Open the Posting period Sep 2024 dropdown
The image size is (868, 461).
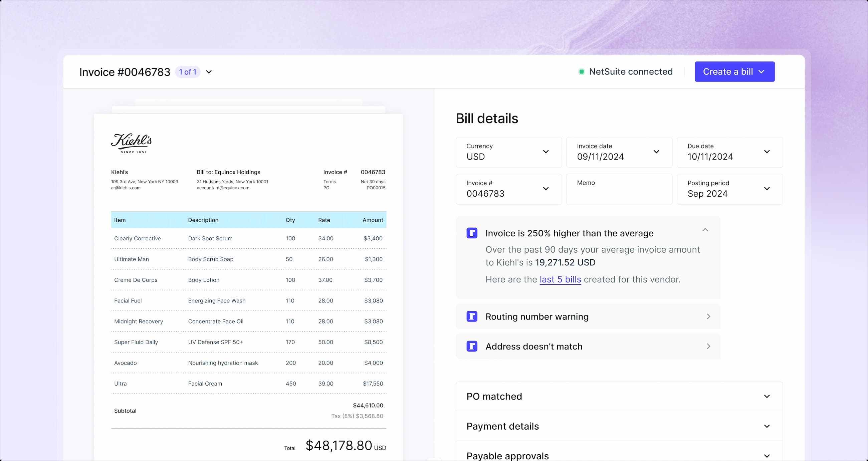(x=730, y=189)
